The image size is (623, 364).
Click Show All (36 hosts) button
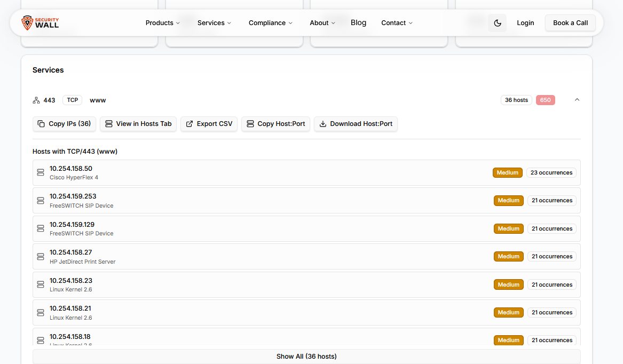tap(306, 356)
